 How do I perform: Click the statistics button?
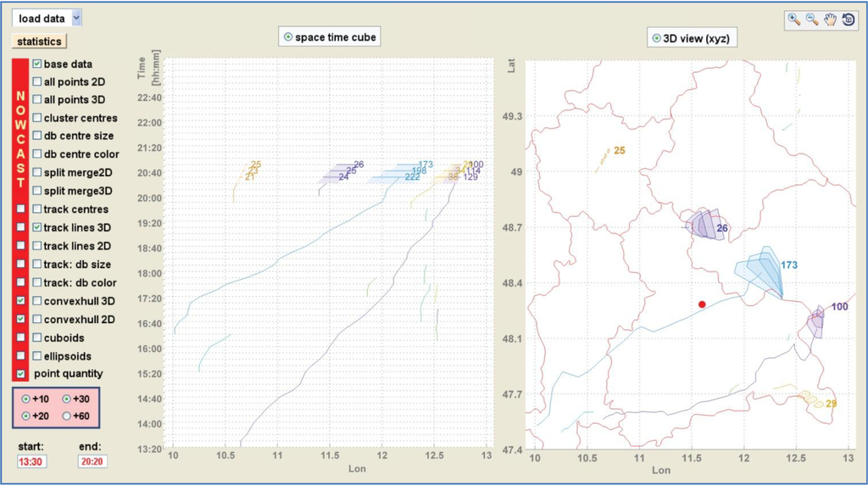[39, 42]
